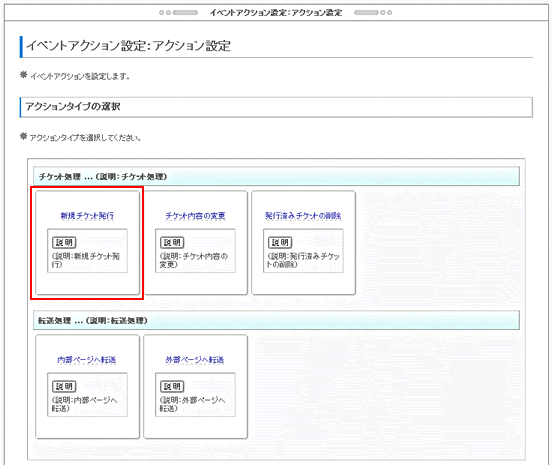Choose the 発行済みチケットの削除 link

[303, 215]
